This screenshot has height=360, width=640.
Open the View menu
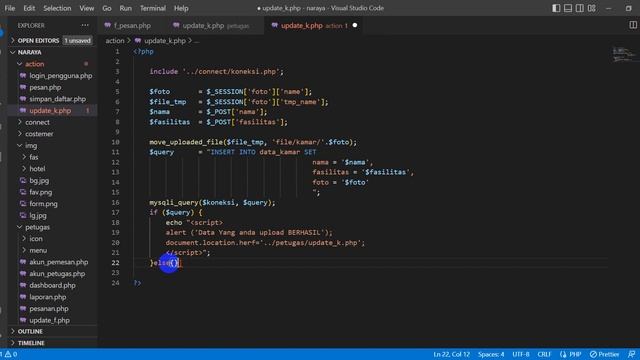(x=87, y=8)
